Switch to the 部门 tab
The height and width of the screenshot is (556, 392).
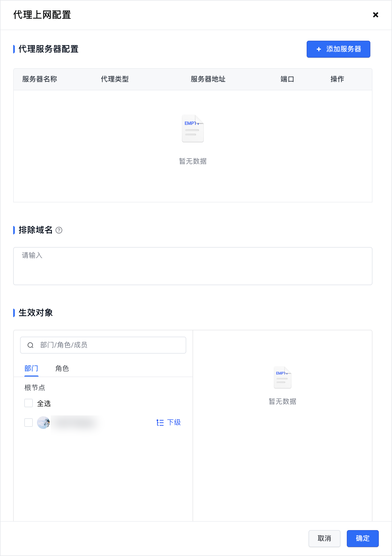[x=31, y=368]
